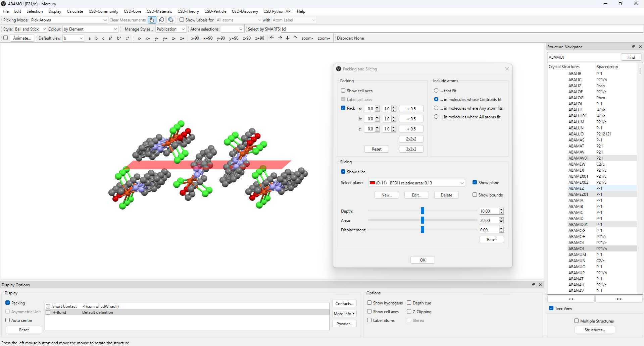
Task: Click the Depth slider handle
Action: 423,211
